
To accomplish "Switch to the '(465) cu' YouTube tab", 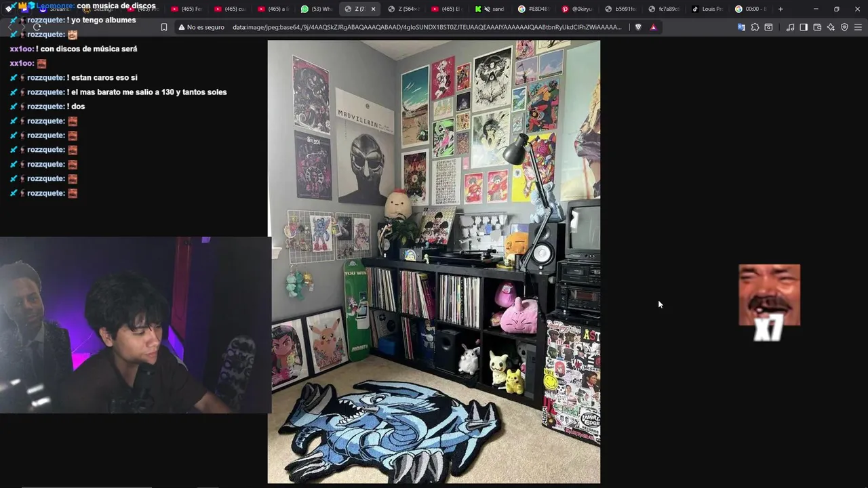I will pyautogui.click(x=230, y=9).
